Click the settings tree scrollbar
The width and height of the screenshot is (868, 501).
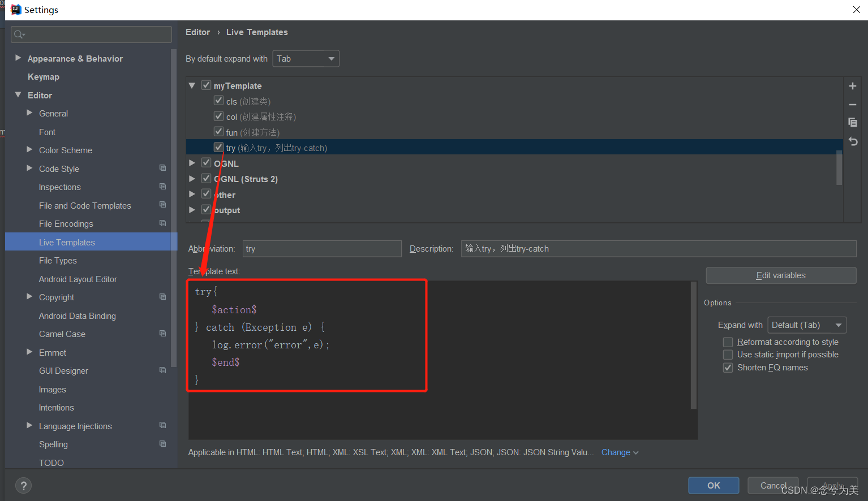pos(173,209)
